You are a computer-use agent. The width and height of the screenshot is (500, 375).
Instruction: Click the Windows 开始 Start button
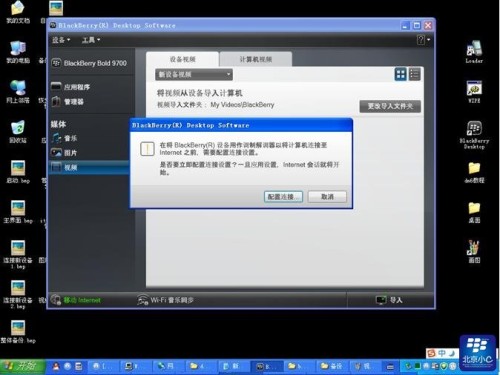click(x=22, y=367)
